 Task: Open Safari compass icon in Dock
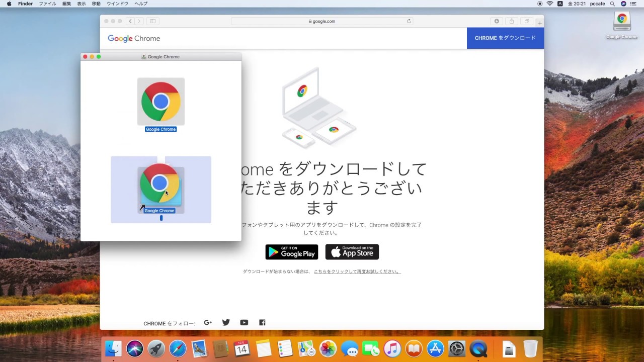(x=178, y=348)
